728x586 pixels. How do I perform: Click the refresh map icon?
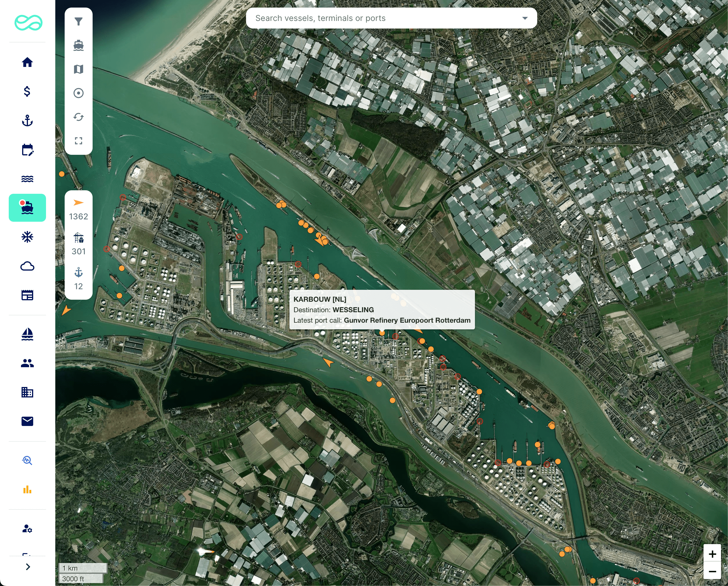pyautogui.click(x=78, y=117)
